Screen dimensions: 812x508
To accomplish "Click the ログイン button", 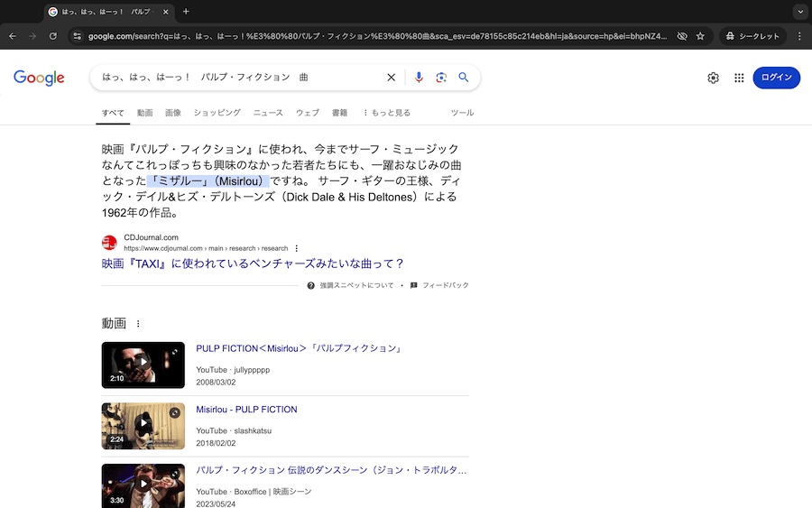I will [776, 78].
